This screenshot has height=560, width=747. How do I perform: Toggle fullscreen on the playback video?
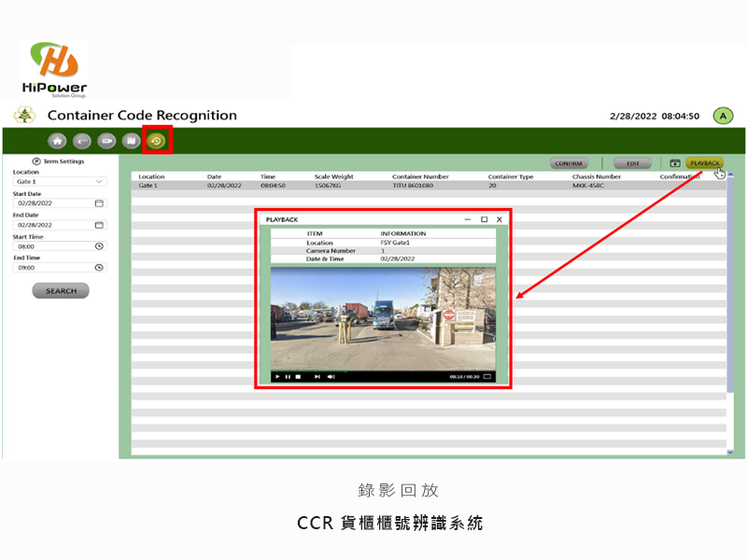point(486,376)
